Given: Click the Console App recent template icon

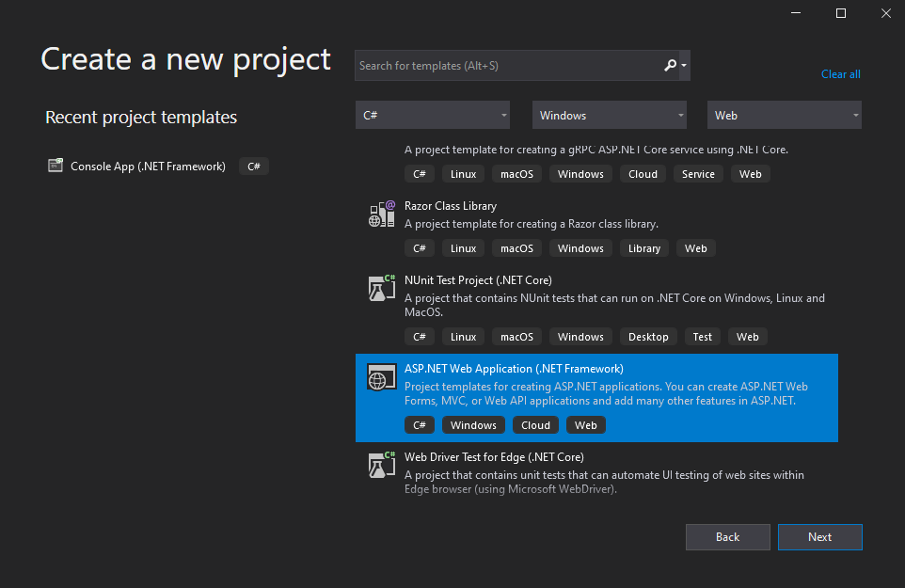Looking at the screenshot, I should [56, 166].
